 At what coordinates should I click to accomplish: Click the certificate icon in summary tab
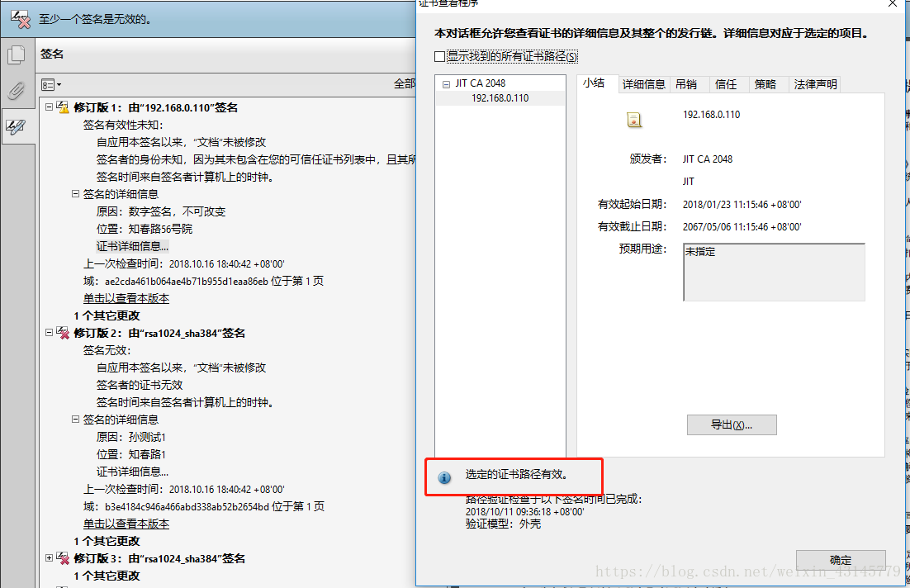point(633,120)
